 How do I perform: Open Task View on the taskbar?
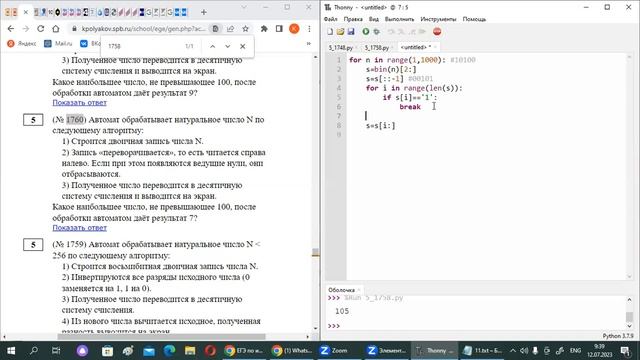tap(56, 350)
